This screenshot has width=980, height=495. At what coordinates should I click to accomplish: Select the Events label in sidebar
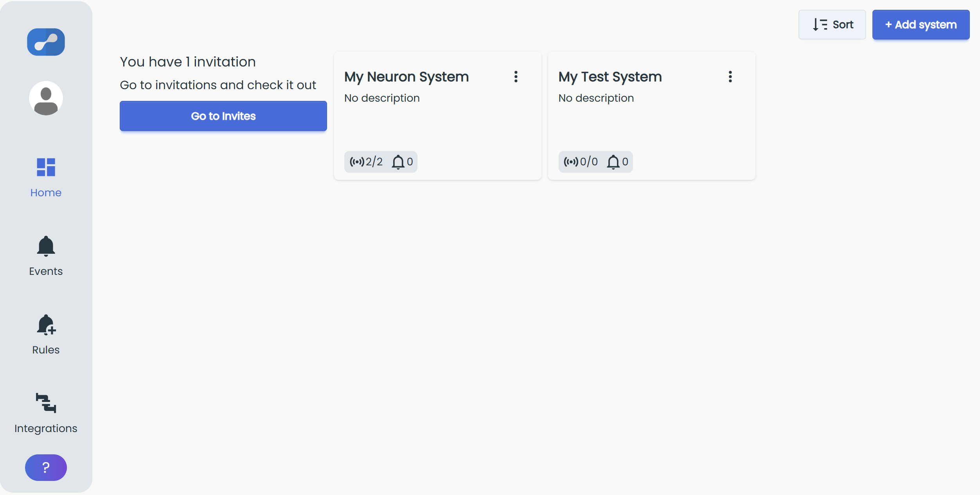(46, 271)
